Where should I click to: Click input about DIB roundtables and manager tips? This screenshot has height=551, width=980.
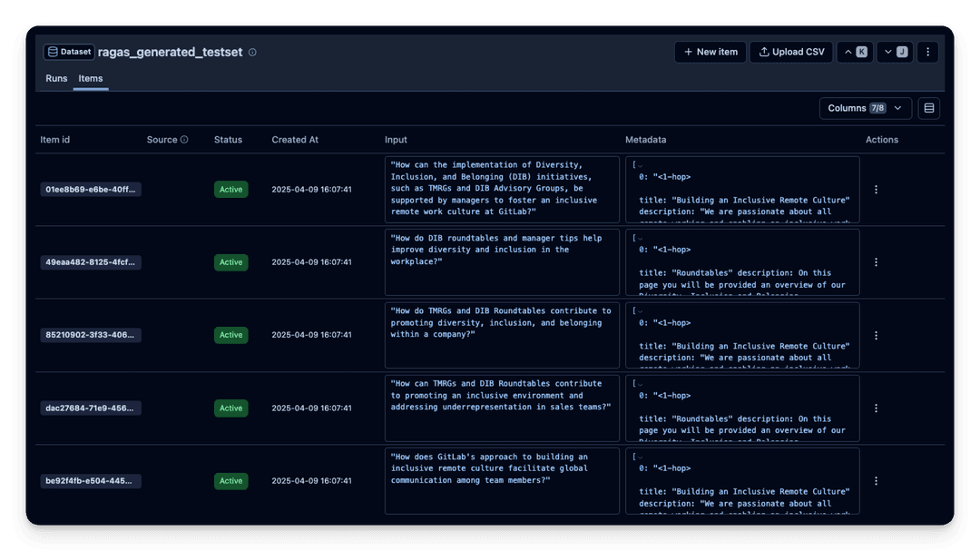point(502,262)
